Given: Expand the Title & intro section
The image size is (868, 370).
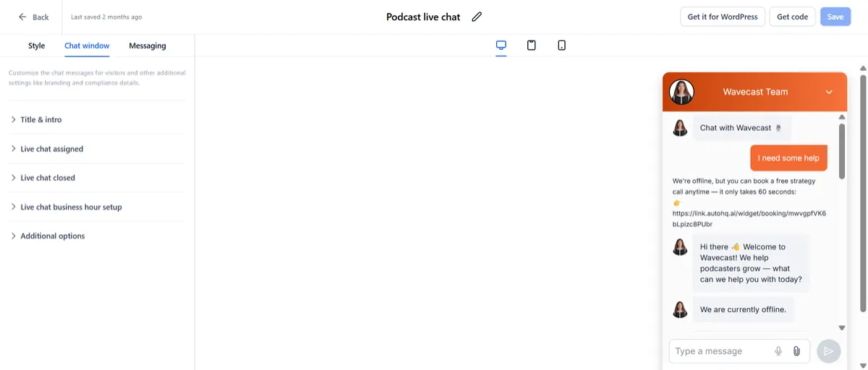Looking at the screenshot, I should click(x=97, y=119).
